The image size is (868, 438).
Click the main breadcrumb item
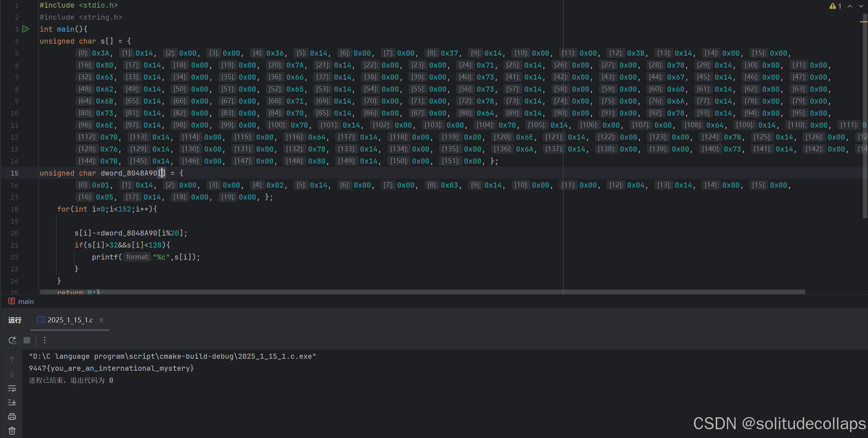coord(25,301)
